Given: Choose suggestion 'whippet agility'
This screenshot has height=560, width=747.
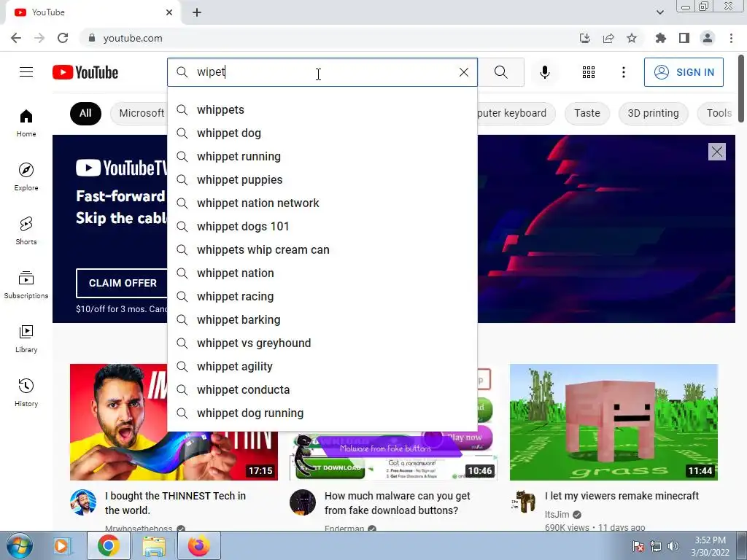Looking at the screenshot, I should (322, 366).
